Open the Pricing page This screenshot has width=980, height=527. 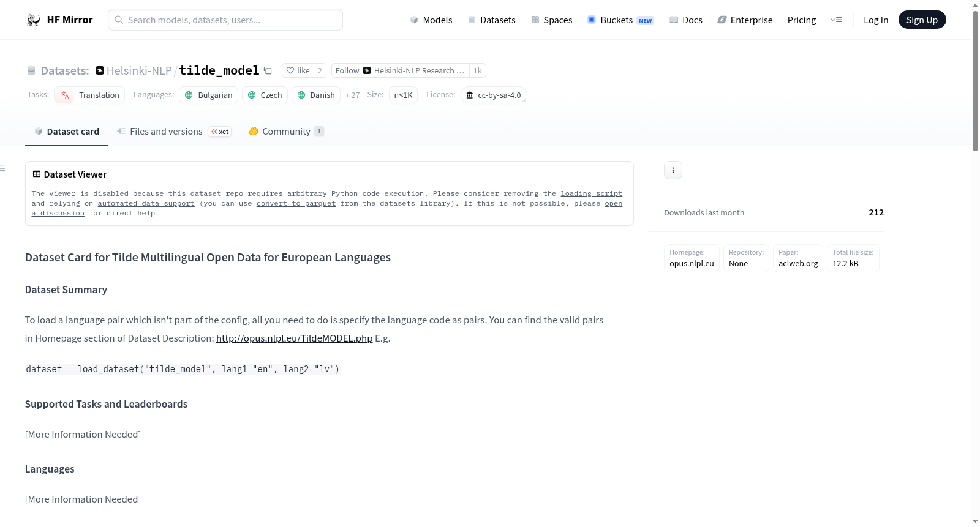(x=802, y=20)
